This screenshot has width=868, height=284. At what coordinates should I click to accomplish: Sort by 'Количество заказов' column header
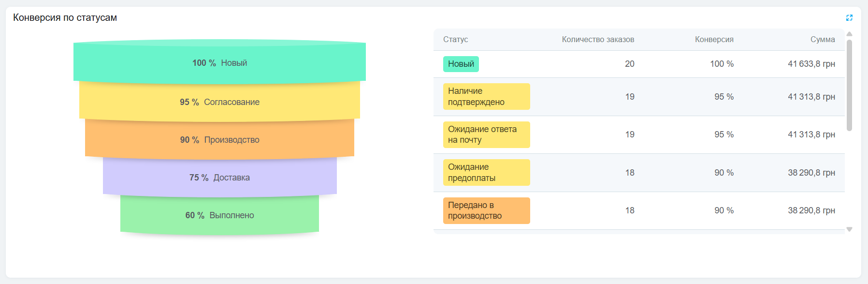point(598,40)
